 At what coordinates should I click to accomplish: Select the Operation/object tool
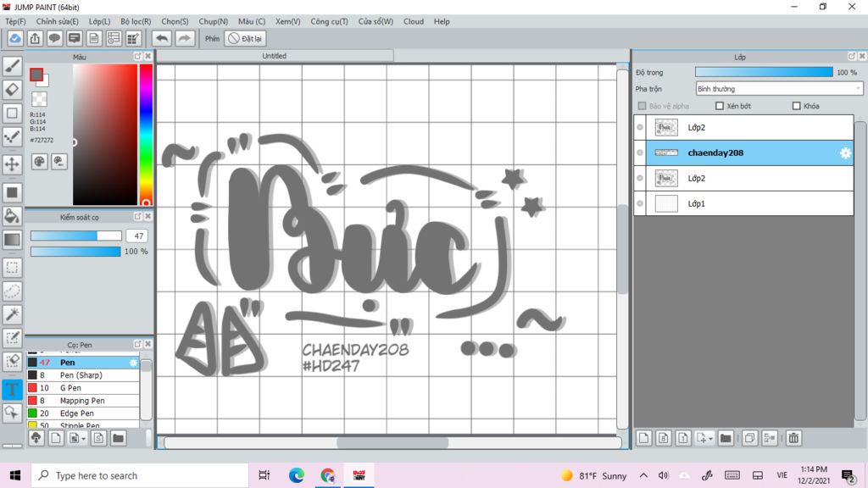[12, 413]
